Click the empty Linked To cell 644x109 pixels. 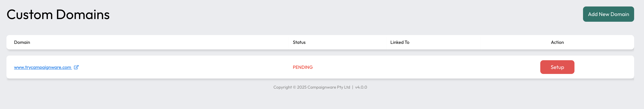[433, 67]
